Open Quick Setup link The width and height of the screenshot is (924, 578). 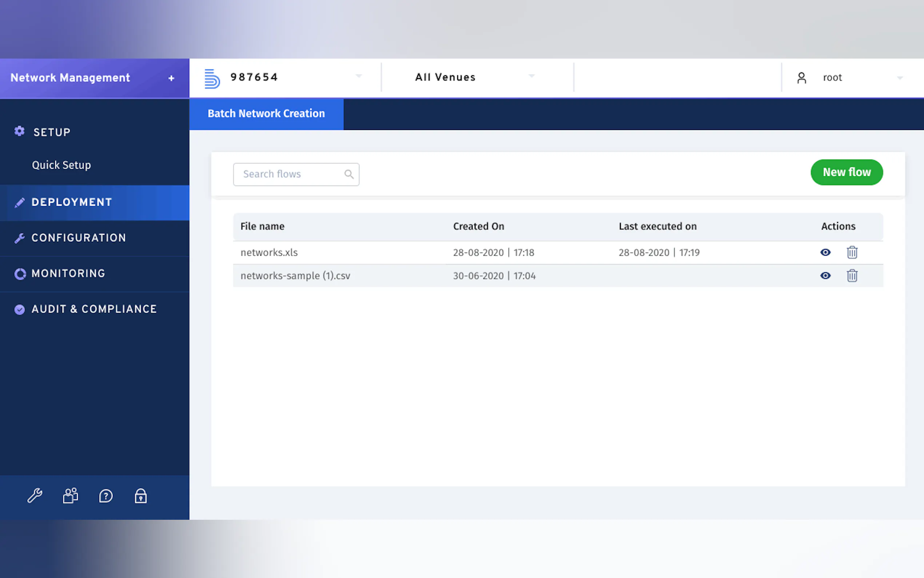coord(61,165)
